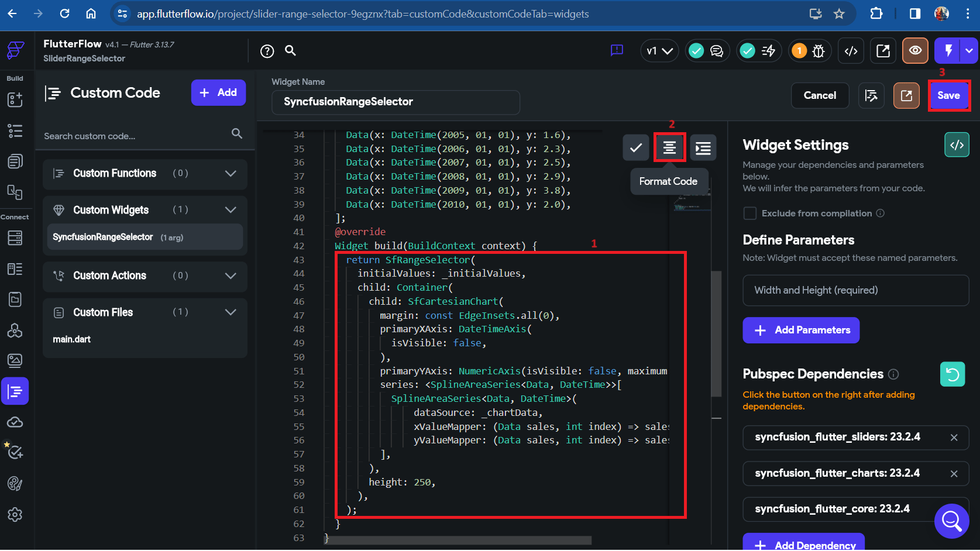Collapse the Custom Functions section
980x551 pixels.
[x=231, y=174]
